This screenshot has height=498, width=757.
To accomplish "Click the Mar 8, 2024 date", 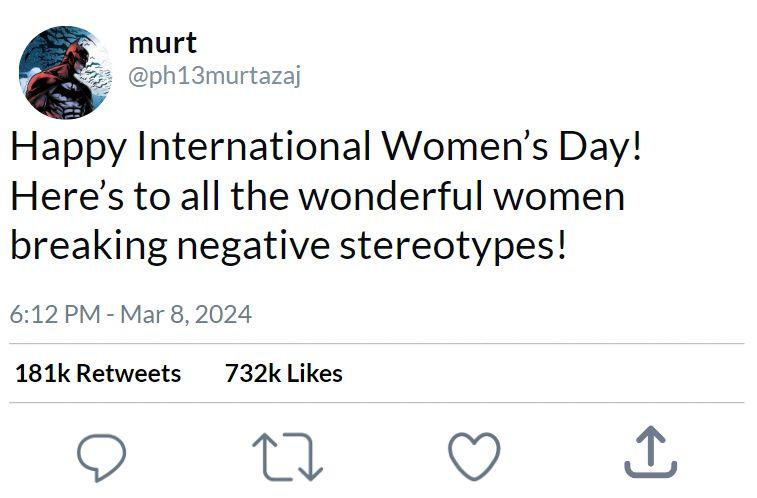I will pyautogui.click(x=185, y=315).
